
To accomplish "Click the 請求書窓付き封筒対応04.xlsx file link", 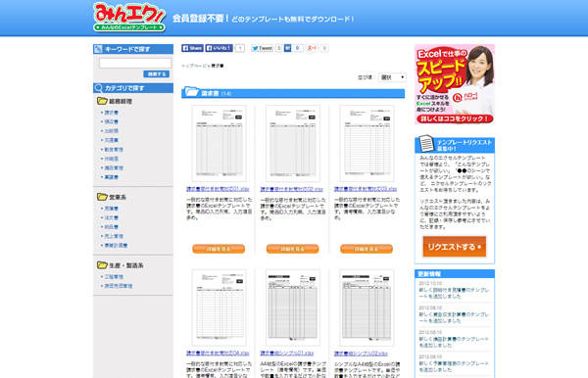I will coord(218,354).
